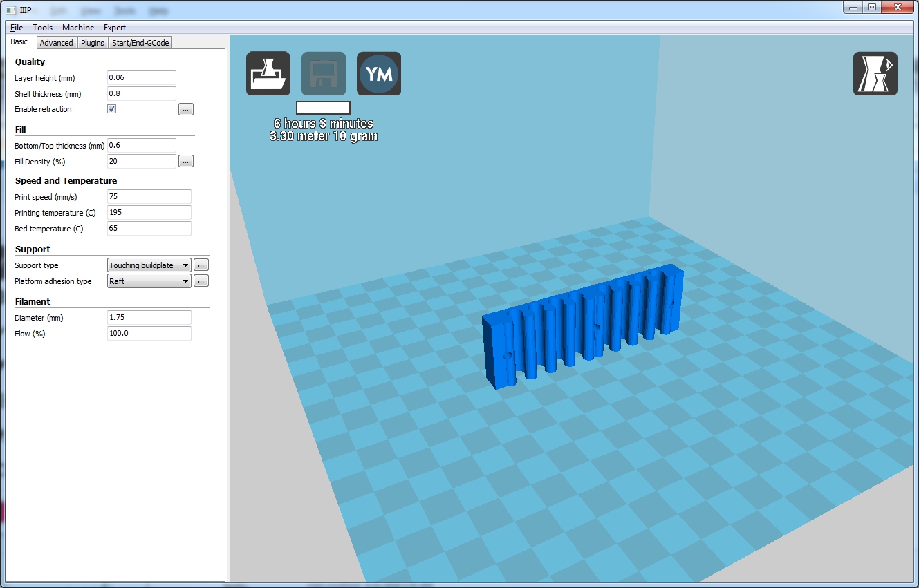The image size is (919, 588).
Task: Click the Shell thickness input field
Action: coord(142,94)
